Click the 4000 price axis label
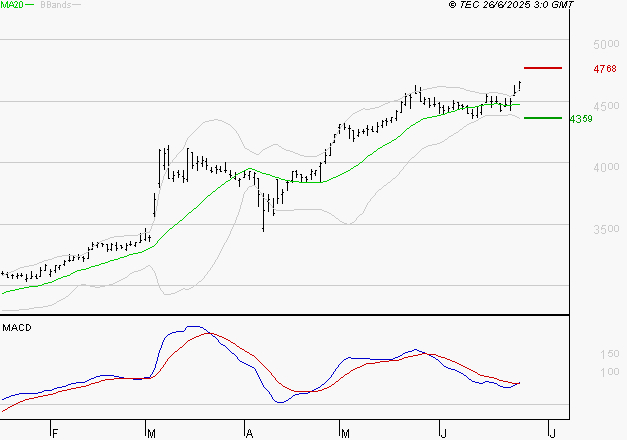627x440 pixels. pyautogui.click(x=606, y=167)
